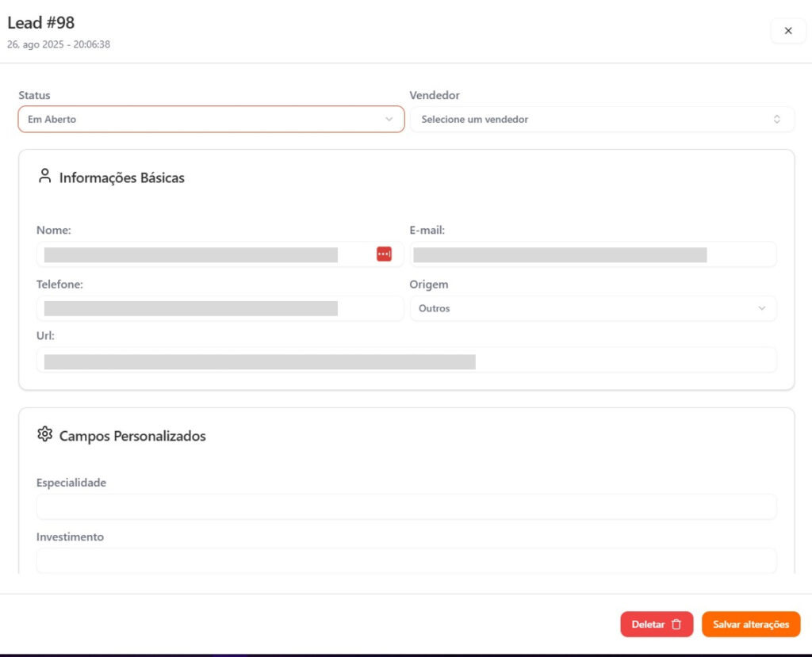This screenshot has width=812, height=657.
Task: Click the Origem field label
Action: [x=428, y=285]
